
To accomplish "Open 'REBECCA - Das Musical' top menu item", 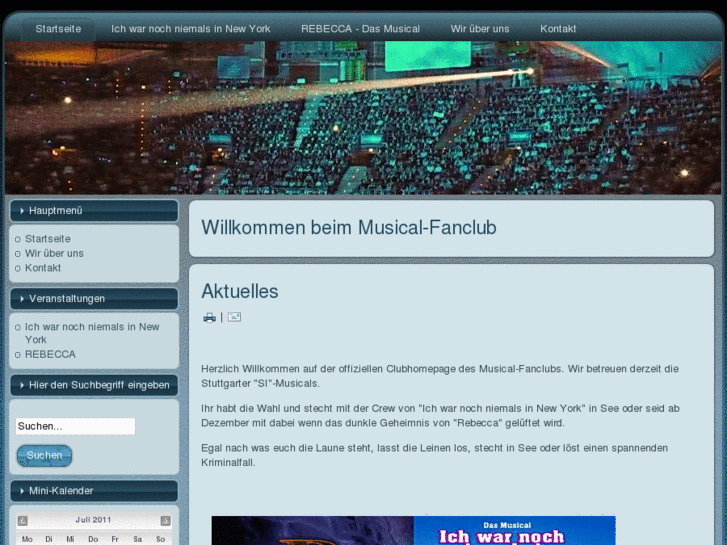I will (x=360, y=29).
